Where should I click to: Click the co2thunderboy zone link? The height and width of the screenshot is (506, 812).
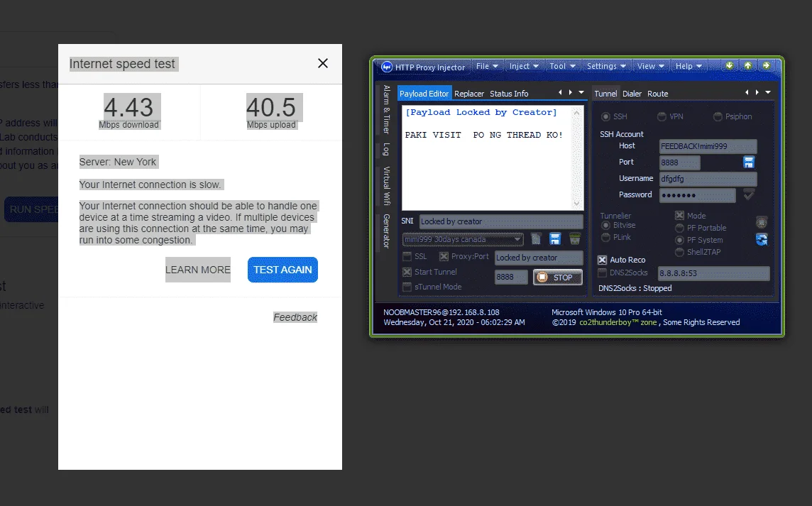[618, 322]
